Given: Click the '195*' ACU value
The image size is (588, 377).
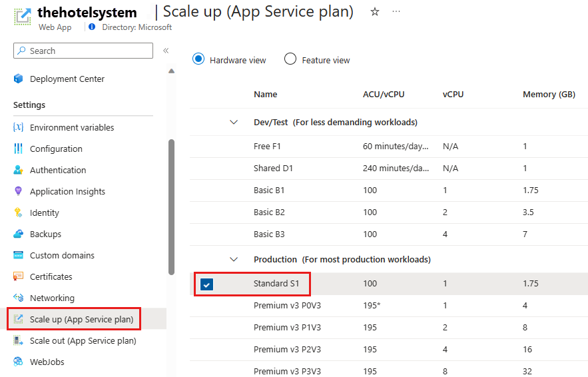Looking at the screenshot, I should coord(372,305).
